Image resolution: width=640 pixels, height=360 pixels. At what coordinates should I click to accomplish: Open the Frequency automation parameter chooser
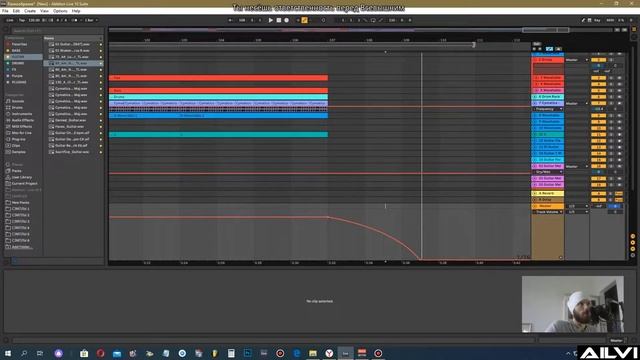[x=548, y=109]
